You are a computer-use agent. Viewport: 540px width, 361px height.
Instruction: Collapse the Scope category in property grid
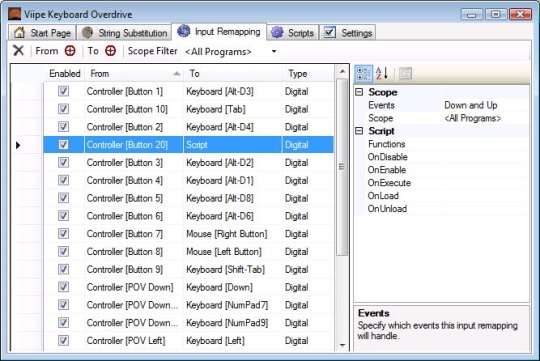pyautogui.click(x=359, y=92)
